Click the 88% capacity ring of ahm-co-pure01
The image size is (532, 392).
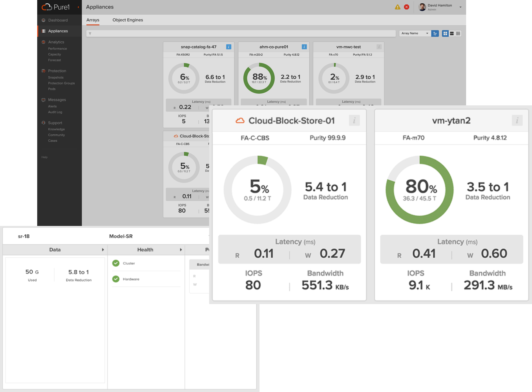pyautogui.click(x=259, y=78)
